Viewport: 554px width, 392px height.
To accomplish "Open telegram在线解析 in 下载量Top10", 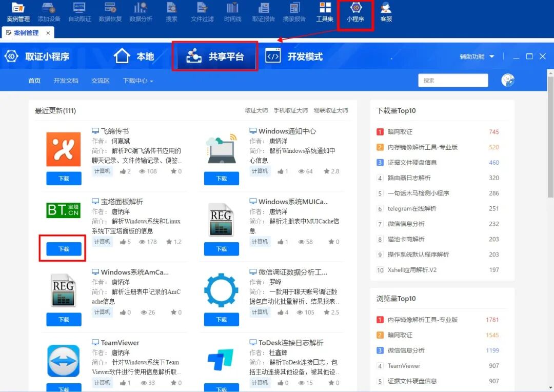I will click(412, 208).
